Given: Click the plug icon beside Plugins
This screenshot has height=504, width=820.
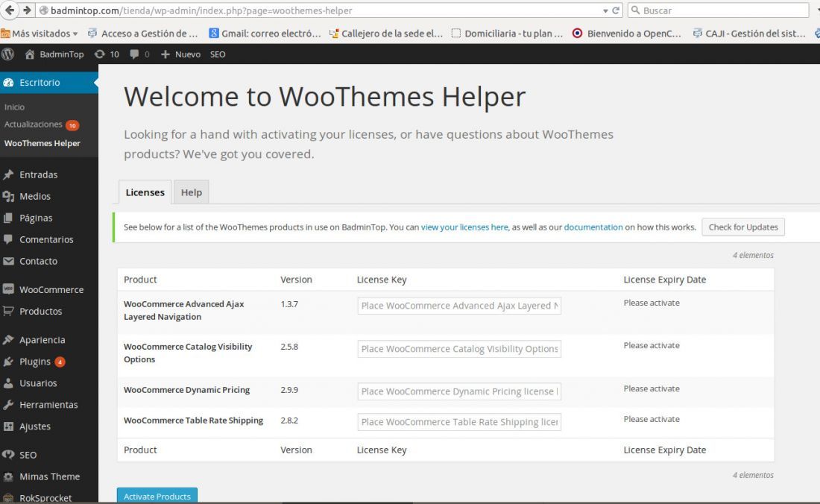Looking at the screenshot, I should pyautogui.click(x=8, y=362).
